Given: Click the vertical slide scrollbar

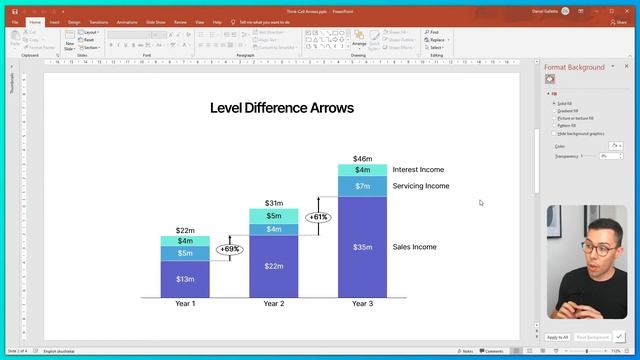Looking at the screenshot, I should coord(537,161).
